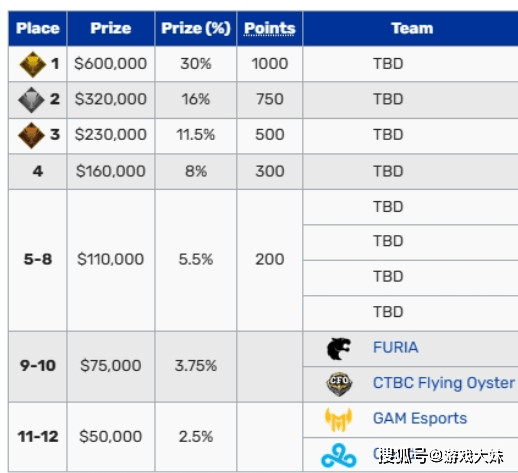Open the GAM Esports team link
The width and height of the screenshot is (518, 473).
pos(420,418)
